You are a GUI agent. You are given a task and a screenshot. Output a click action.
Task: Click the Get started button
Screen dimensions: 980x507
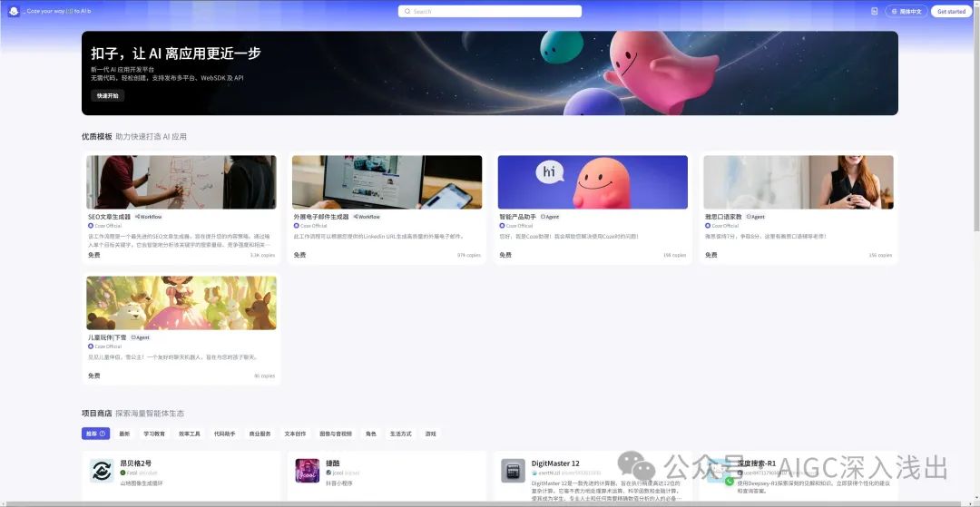[x=951, y=11]
